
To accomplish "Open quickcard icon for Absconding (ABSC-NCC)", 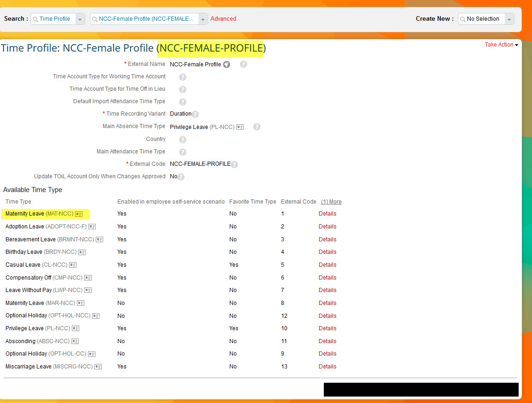I will [x=75, y=341].
